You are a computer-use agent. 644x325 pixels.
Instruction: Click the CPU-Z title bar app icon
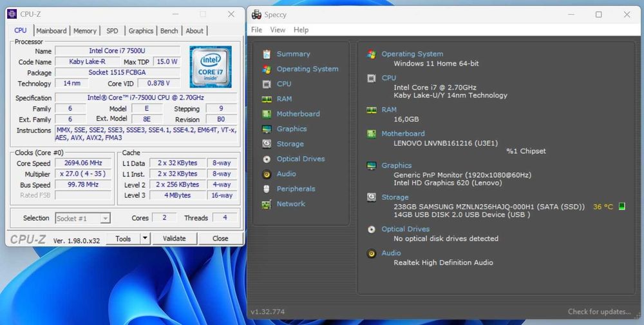pos(12,14)
